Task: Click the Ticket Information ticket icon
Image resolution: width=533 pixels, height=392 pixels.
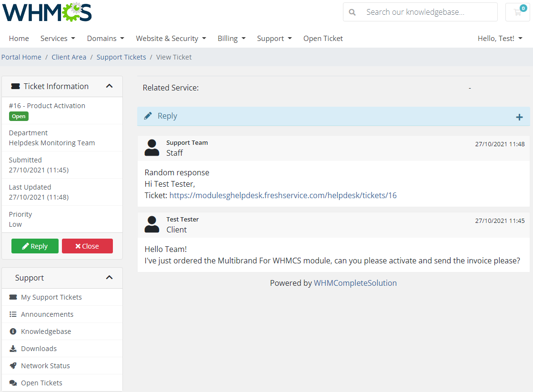Action: (15, 86)
